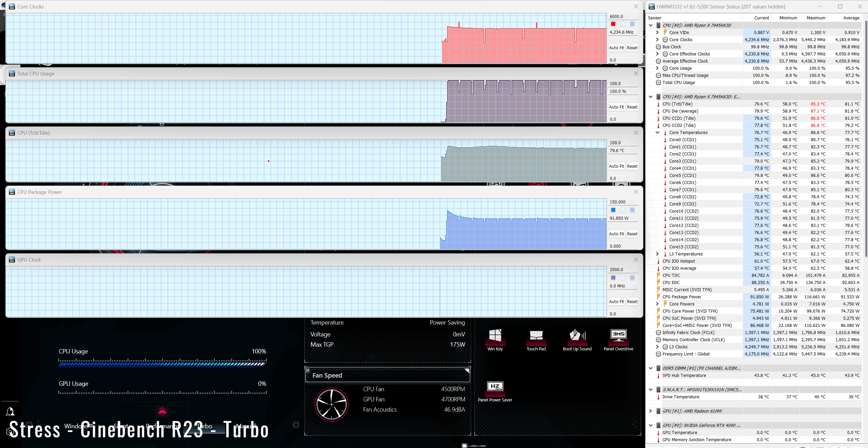Click the clock icon beside Infinity Fabric Clock
Viewport: 868px width, 448px height.
pos(658,332)
